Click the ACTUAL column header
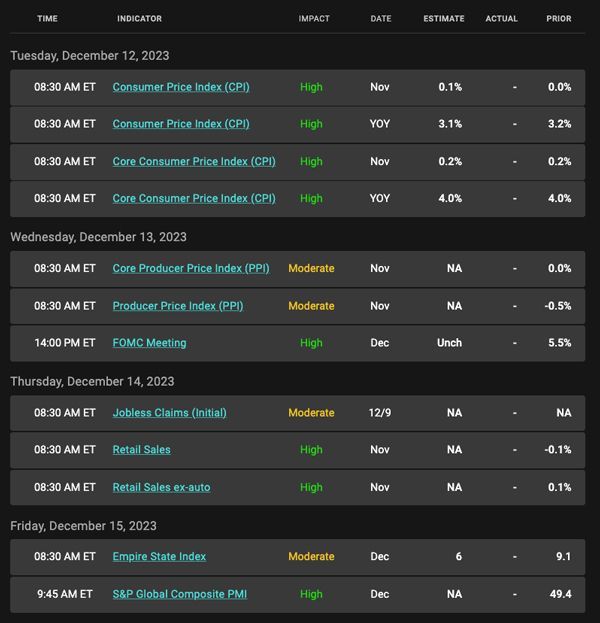Image resolution: width=600 pixels, height=623 pixels. click(x=501, y=19)
